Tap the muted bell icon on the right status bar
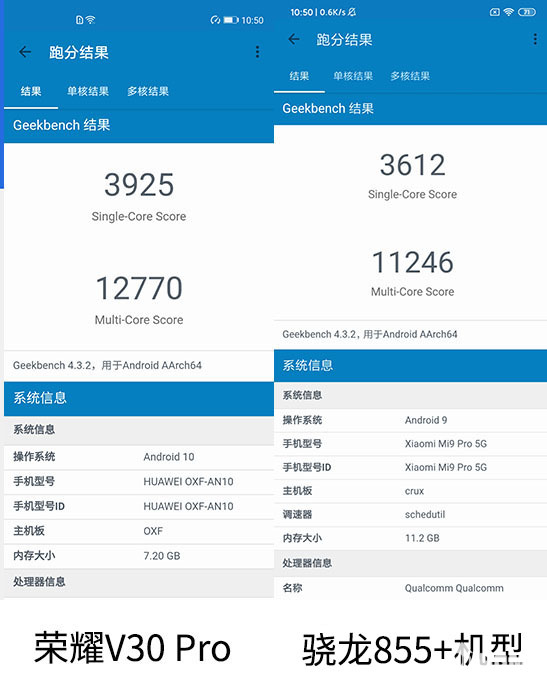This screenshot has width=547, height=695. 352,12
